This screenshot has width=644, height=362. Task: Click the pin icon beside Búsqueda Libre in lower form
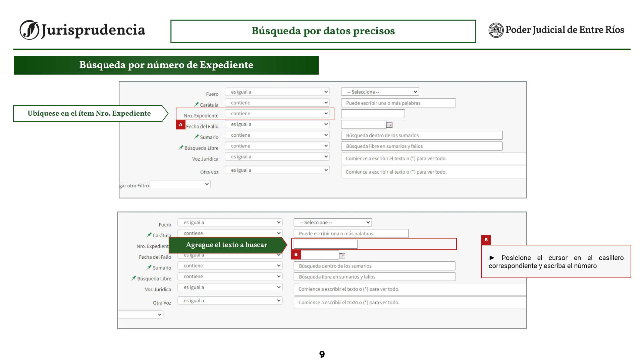(x=133, y=278)
